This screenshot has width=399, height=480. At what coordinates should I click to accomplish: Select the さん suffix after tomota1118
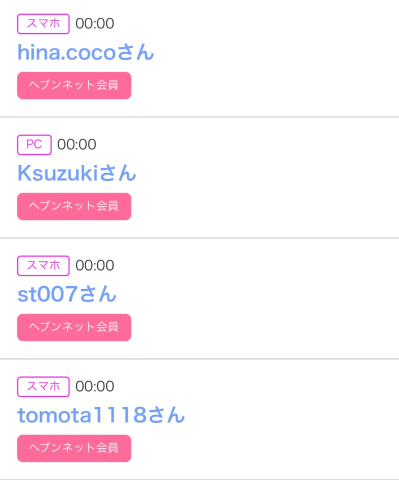[166, 415]
